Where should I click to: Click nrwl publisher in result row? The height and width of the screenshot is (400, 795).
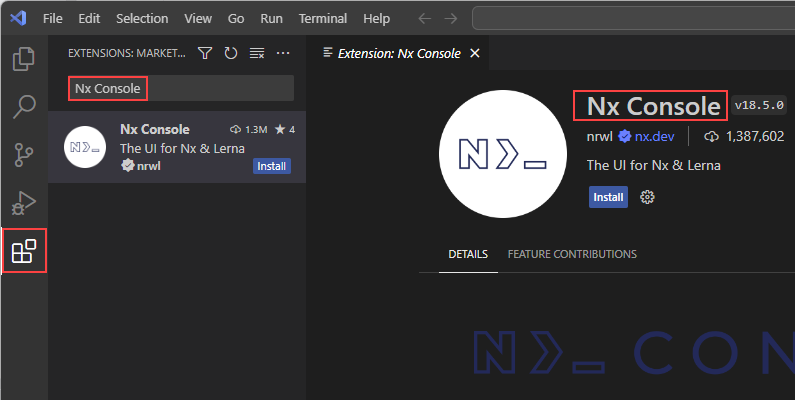point(149,166)
